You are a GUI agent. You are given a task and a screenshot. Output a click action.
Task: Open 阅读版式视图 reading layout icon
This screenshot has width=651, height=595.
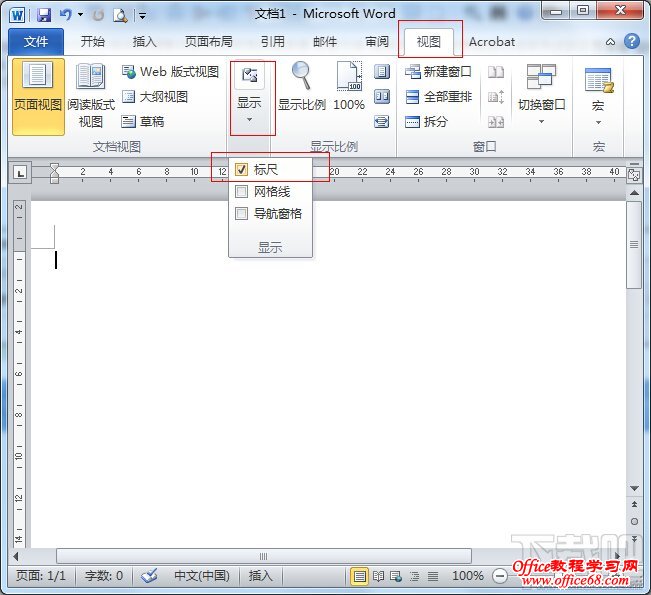91,78
